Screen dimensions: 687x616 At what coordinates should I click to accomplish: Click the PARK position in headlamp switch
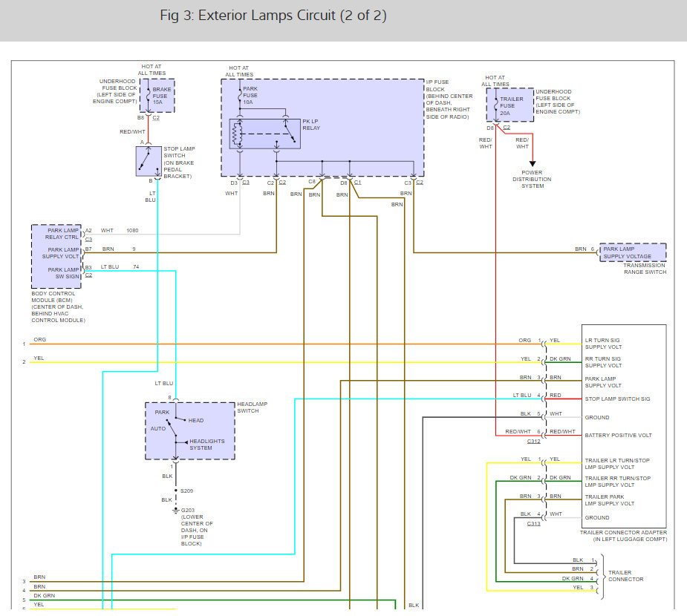[162, 413]
